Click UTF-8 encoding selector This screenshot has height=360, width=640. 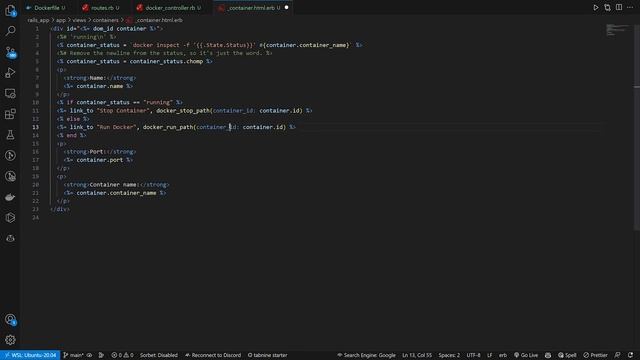(473, 355)
